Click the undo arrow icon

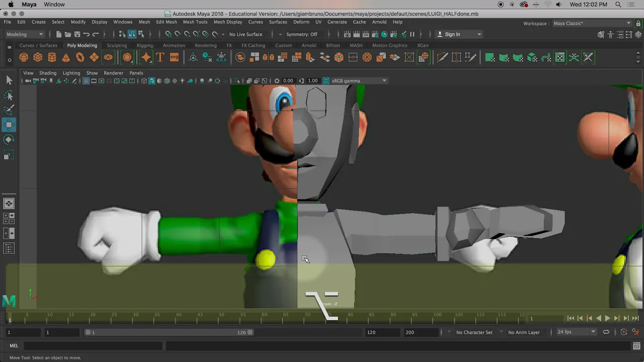coord(86,34)
